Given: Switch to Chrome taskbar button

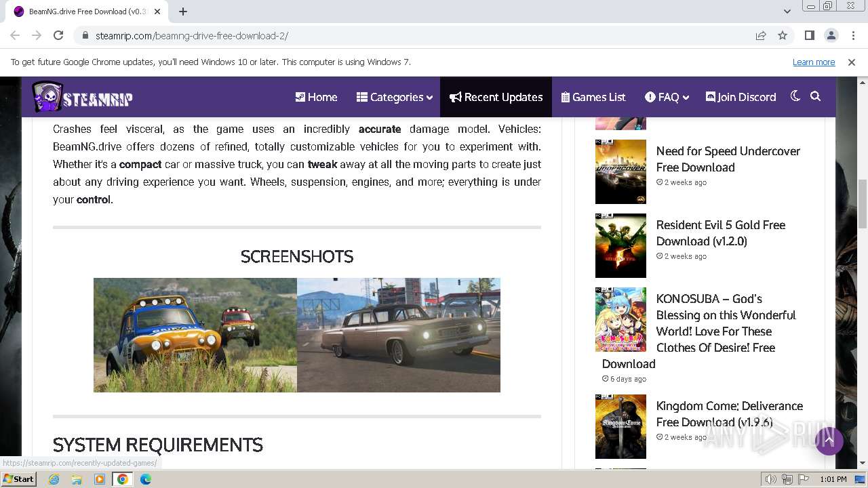Looking at the screenshot, I should click(123, 479).
